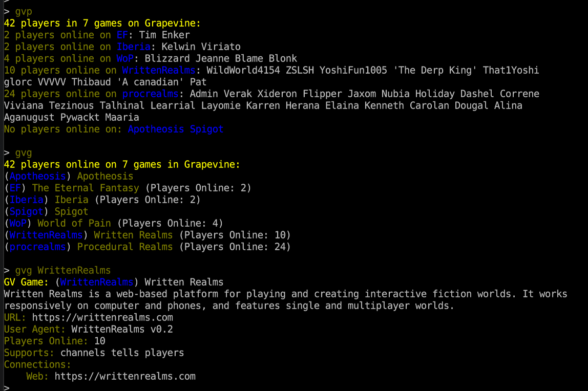588x391 pixels.
Task: Click parenthesized Apotheosis tag in games list
Action: [38, 176]
